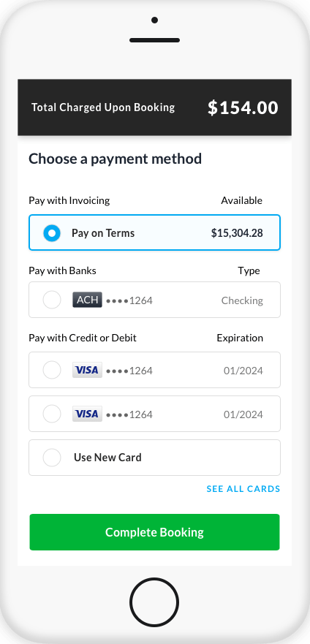Open the SEE ALL CARDS link

click(x=243, y=489)
